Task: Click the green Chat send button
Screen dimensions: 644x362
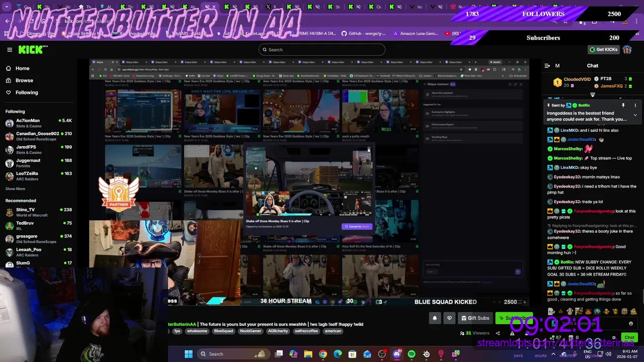Action: click(629, 337)
